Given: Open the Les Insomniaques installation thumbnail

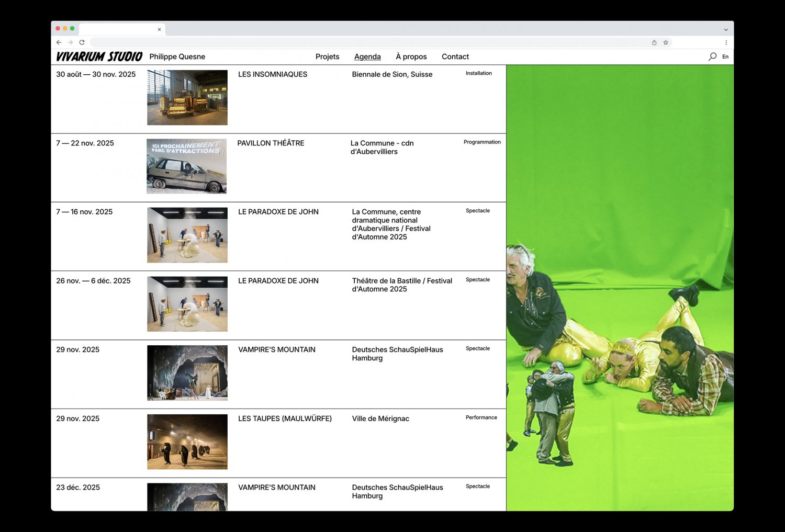Looking at the screenshot, I should coord(187,97).
